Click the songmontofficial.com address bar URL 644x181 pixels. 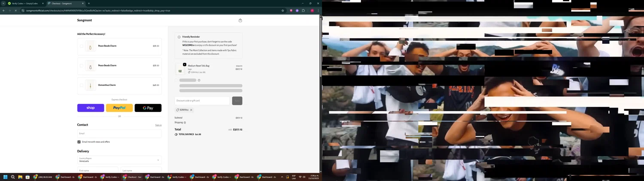pos(98,11)
